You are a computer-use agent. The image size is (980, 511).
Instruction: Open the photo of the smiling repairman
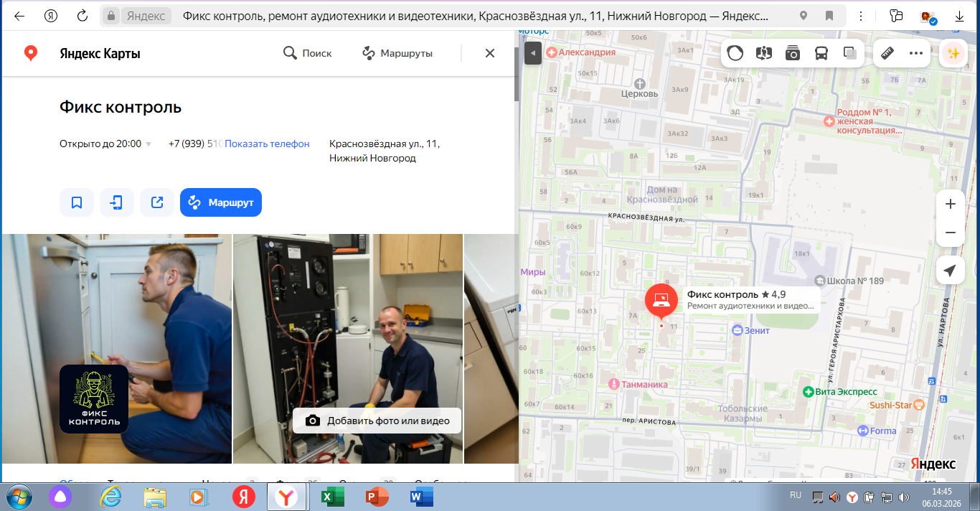click(x=348, y=349)
